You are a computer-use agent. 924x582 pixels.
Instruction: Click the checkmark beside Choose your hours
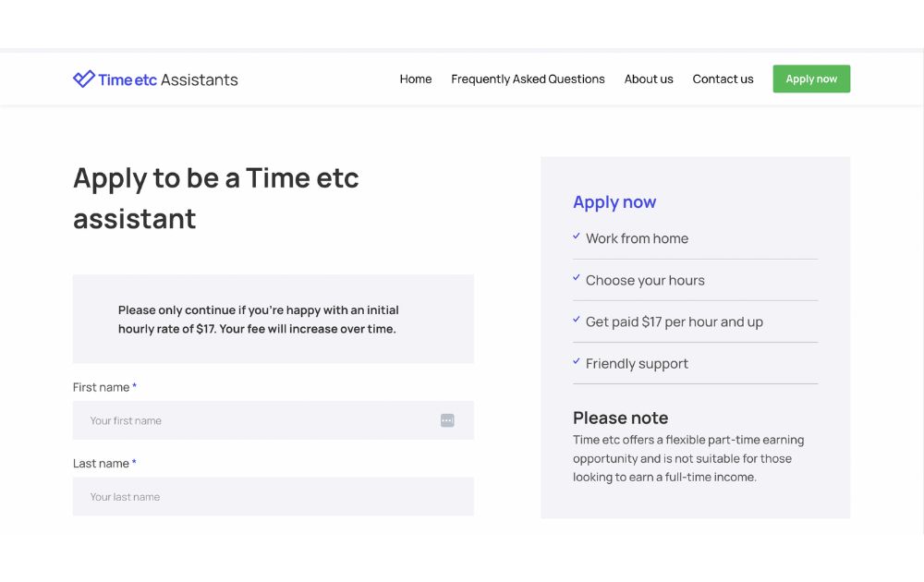pos(577,278)
